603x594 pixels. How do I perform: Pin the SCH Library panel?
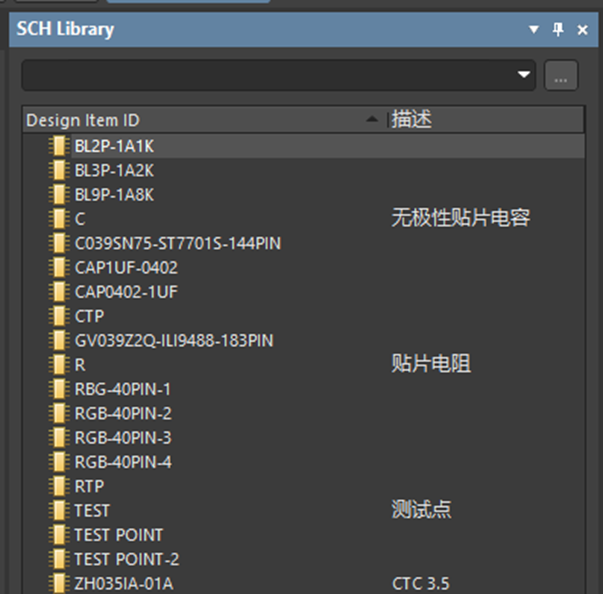pyautogui.click(x=558, y=29)
